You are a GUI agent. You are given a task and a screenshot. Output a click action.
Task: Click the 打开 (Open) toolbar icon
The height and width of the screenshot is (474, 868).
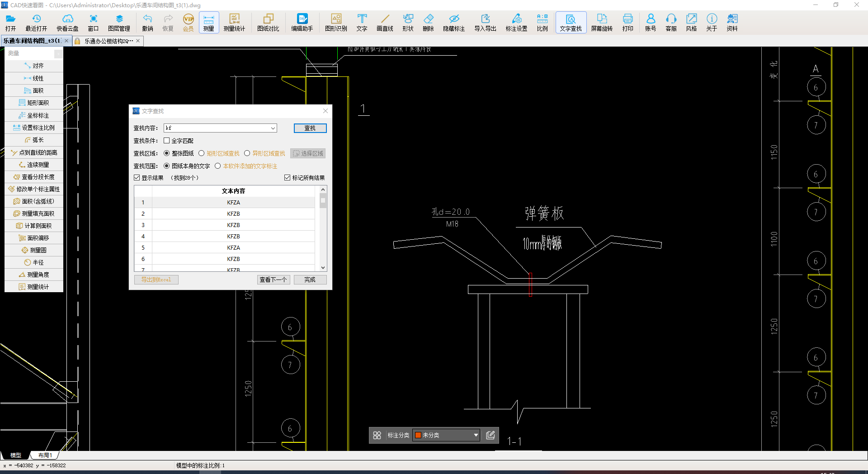(11, 22)
